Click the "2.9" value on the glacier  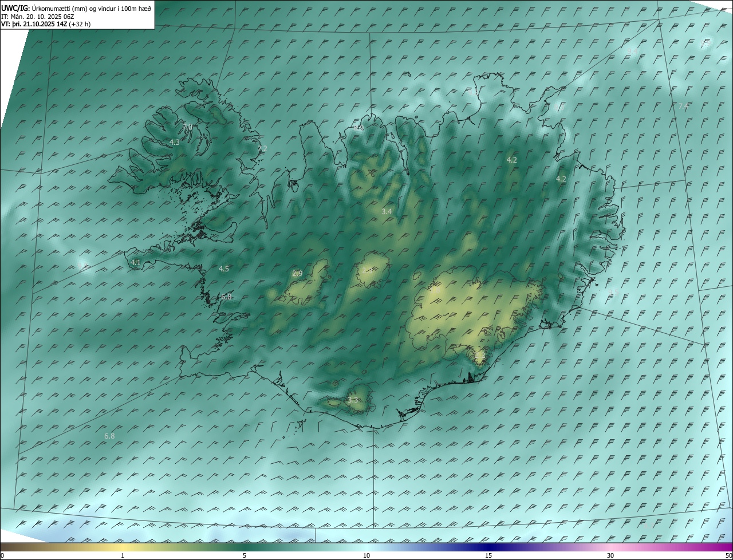point(297,273)
